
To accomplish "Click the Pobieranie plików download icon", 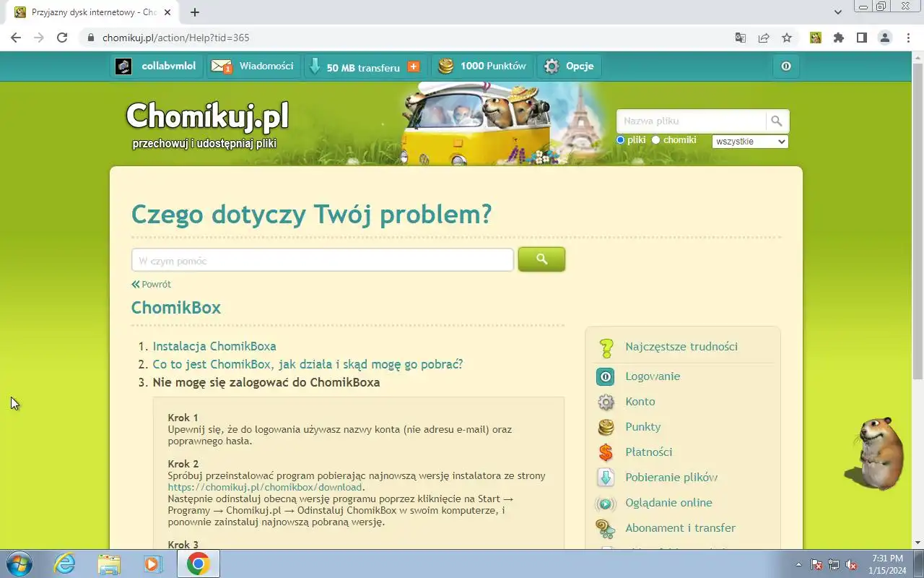I will click(x=606, y=478).
